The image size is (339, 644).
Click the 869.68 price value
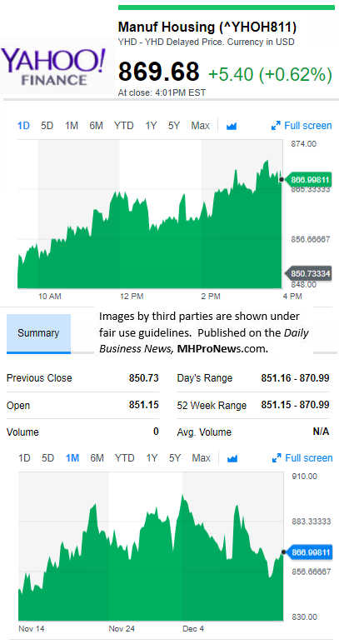[159, 72]
